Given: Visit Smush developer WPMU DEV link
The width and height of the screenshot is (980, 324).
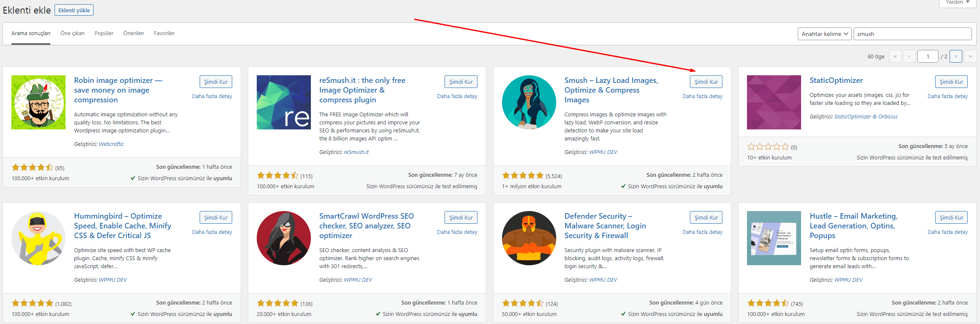Looking at the screenshot, I should [x=603, y=152].
